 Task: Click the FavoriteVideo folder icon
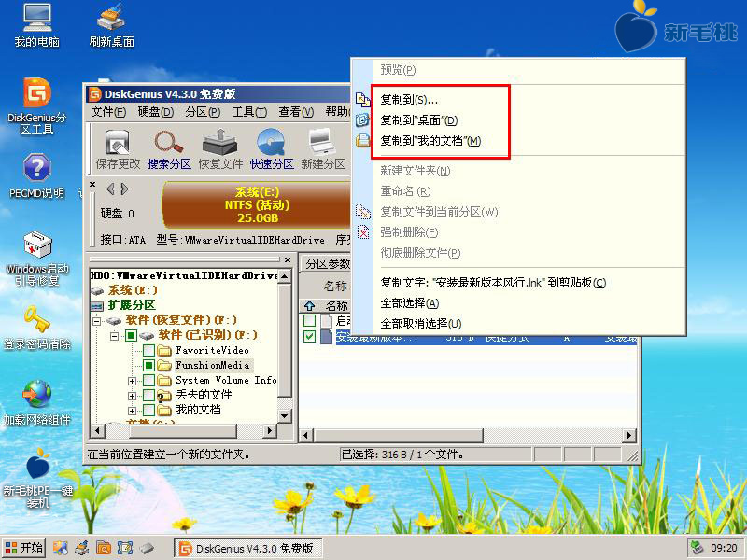pos(164,351)
